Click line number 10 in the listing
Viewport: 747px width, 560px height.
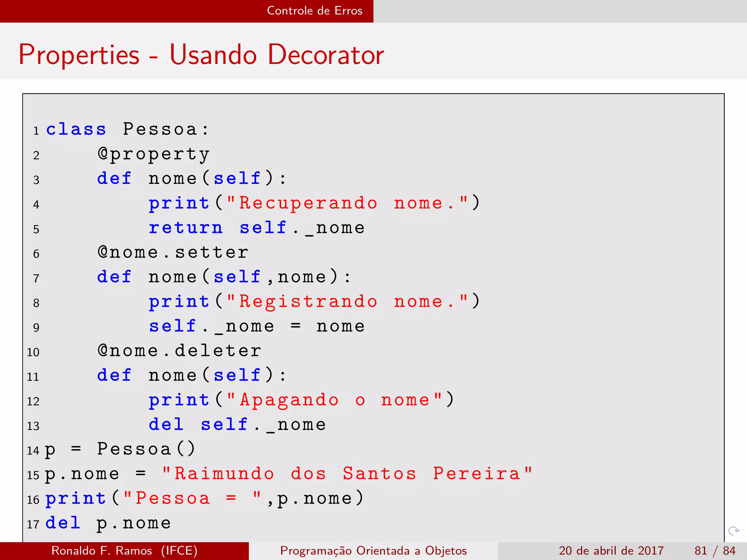[33, 352]
